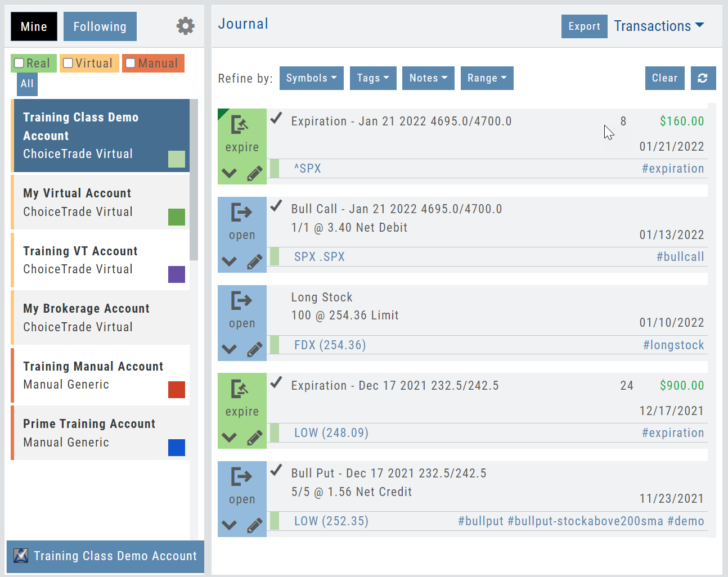Screen dimensions: 728x577
Task: Click the Export button
Action: coord(584,26)
